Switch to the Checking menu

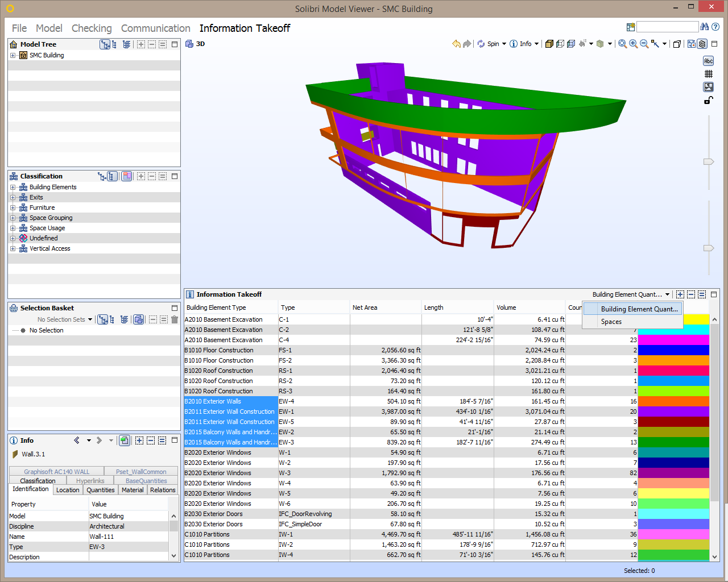click(x=91, y=28)
